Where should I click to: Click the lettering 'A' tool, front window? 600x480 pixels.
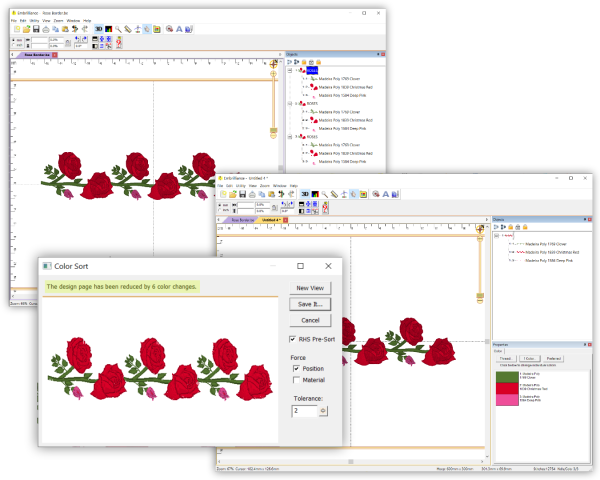[385, 194]
